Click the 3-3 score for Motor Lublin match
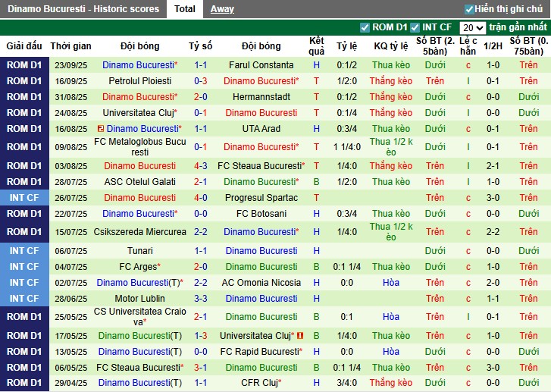 tap(201, 299)
